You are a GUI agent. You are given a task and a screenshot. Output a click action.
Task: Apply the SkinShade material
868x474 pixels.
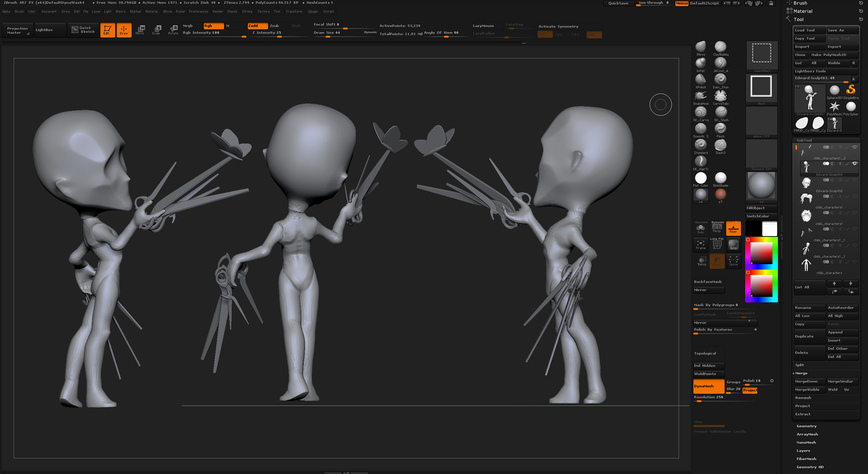click(721, 179)
